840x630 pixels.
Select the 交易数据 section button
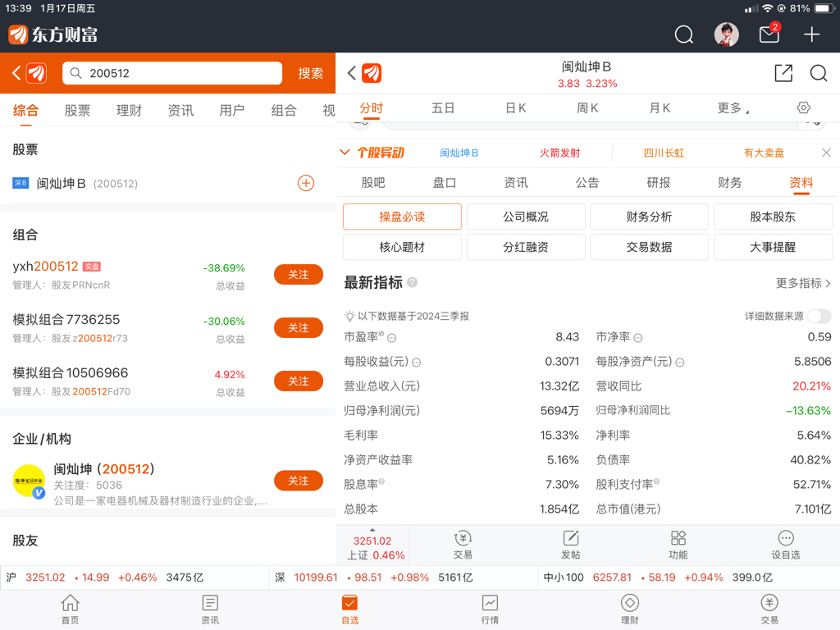click(x=649, y=247)
